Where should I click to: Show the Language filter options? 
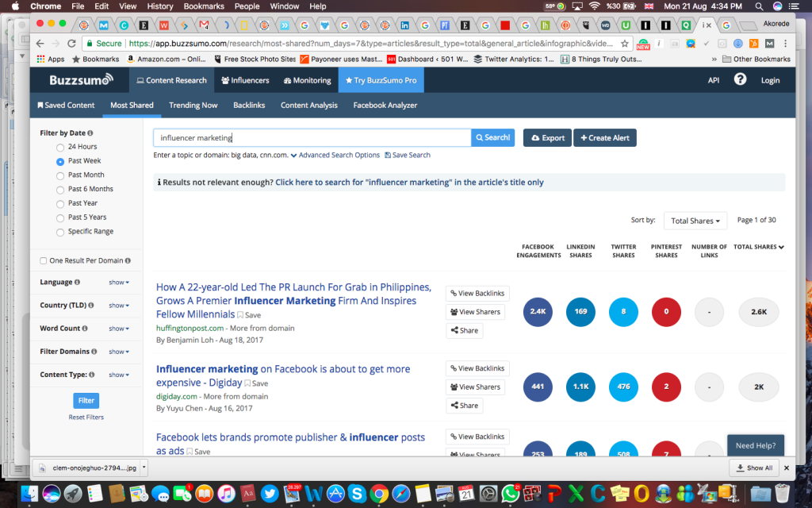[x=119, y=282]
